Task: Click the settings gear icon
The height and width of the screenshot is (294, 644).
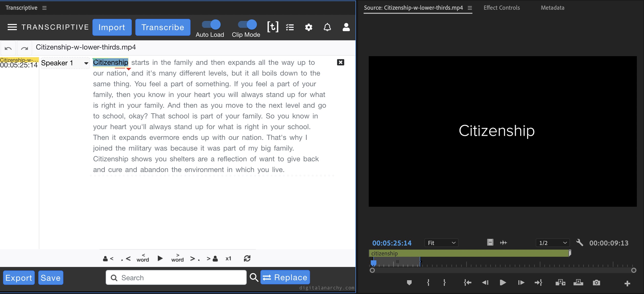Action: 309,27
